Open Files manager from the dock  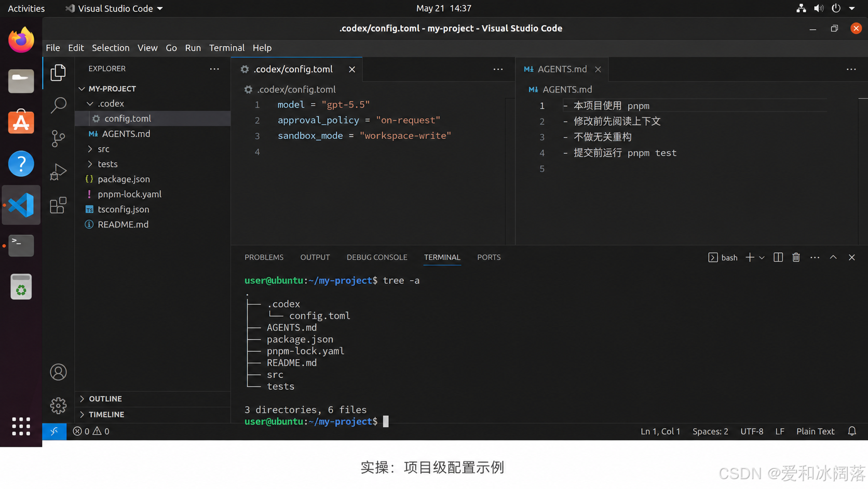pos(21,81)
